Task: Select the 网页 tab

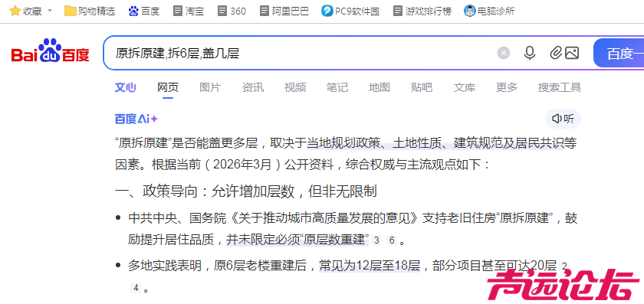Action: click(x=168, y=87)
